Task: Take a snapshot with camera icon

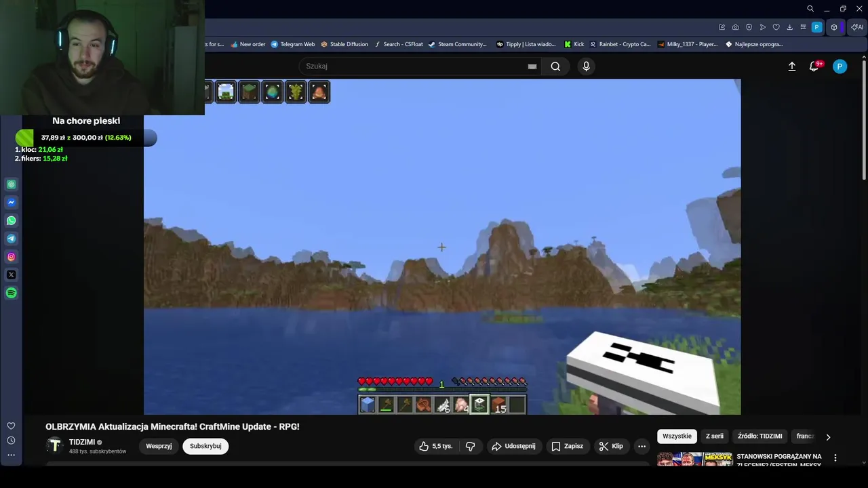Action: pyautogui.click(x=736, y=27)
